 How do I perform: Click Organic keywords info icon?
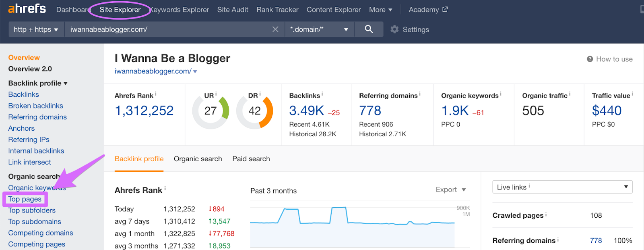coord(501,94)
